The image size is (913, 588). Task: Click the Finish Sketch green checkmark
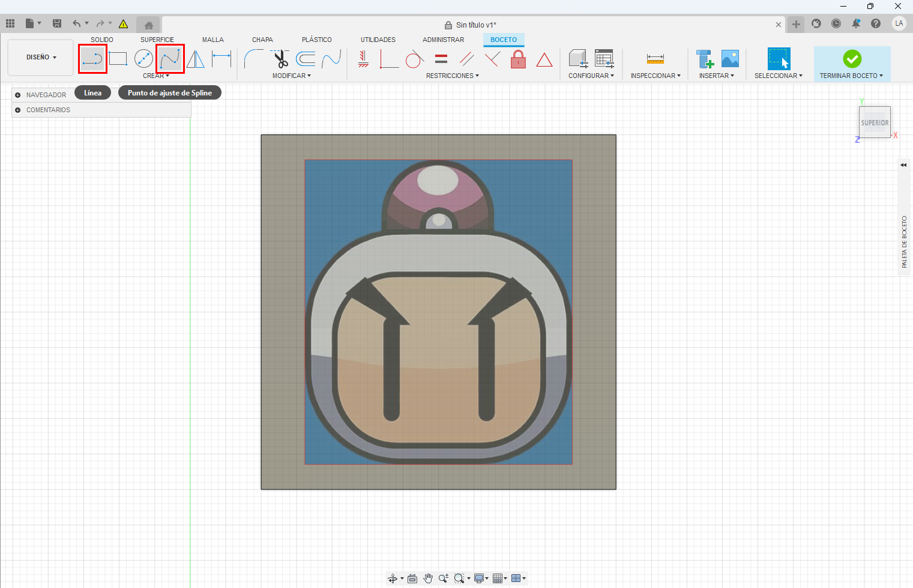tap(852, 59)
